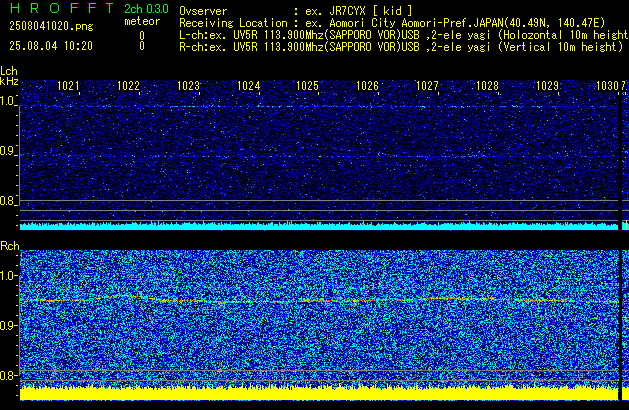Click the 1022 time marker
The width and height of the screenshot is (629, 410).
pyautogui.click(x=128, y=86)
